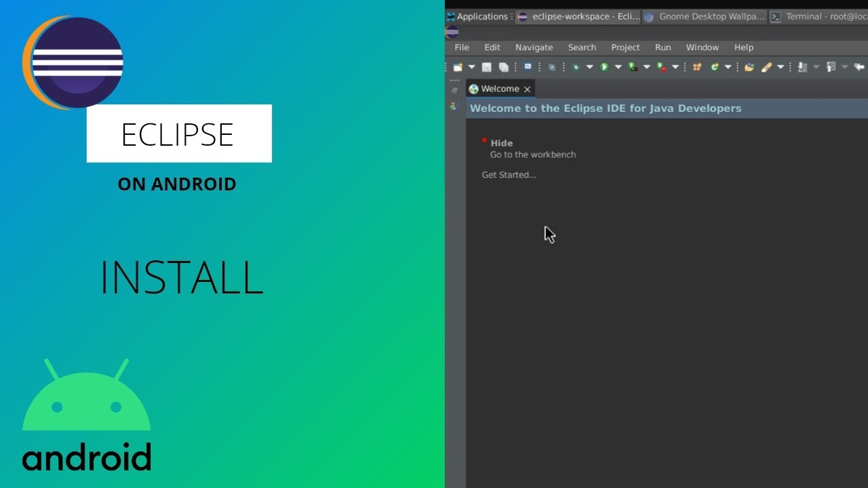Viewport: 868px width, 488px height.
Task: Click the Last Edit Location arrow icon
Action: (x=859, y=67)
